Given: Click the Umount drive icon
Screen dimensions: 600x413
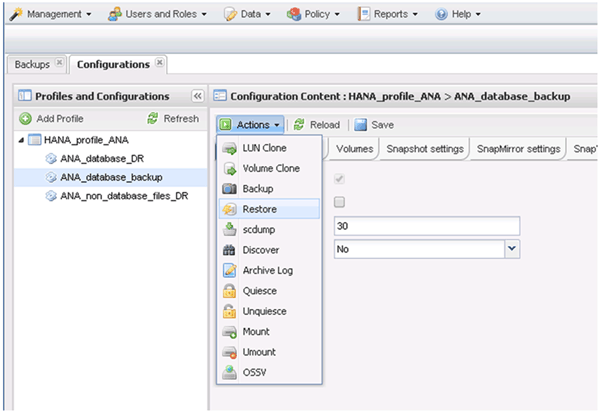Looking at the screenshot, I should click(230, 352).
